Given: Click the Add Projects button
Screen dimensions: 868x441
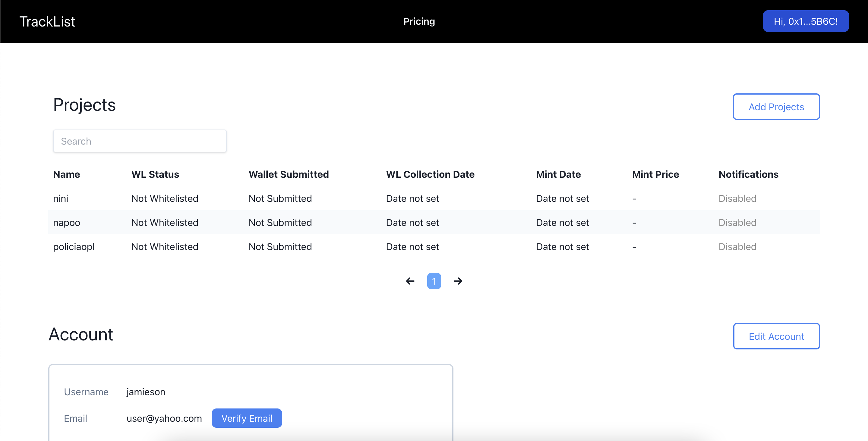Looking at the screenshot, I should coord(776,107).
